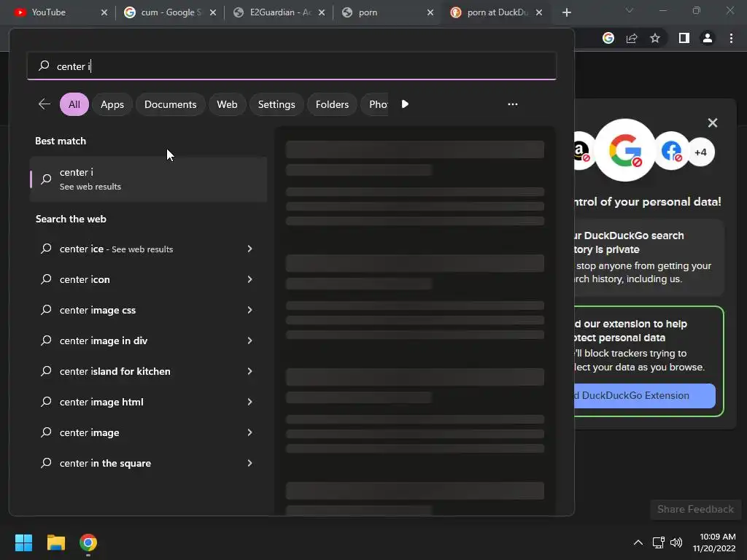Open the Chrome profile icon

pos(708,38)
